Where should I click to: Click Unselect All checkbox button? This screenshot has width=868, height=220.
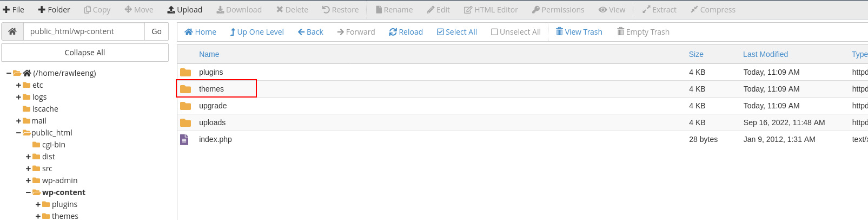(x=515, y=32)
